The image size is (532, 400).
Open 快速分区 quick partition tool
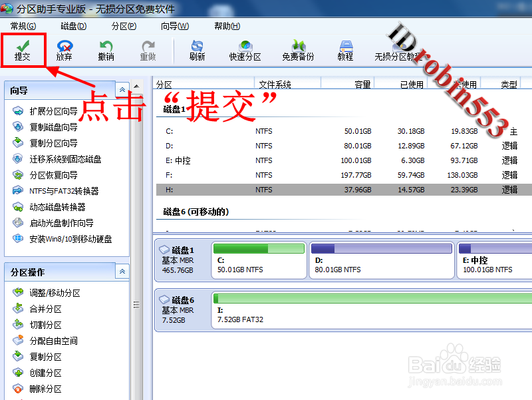tap(245, 51)
